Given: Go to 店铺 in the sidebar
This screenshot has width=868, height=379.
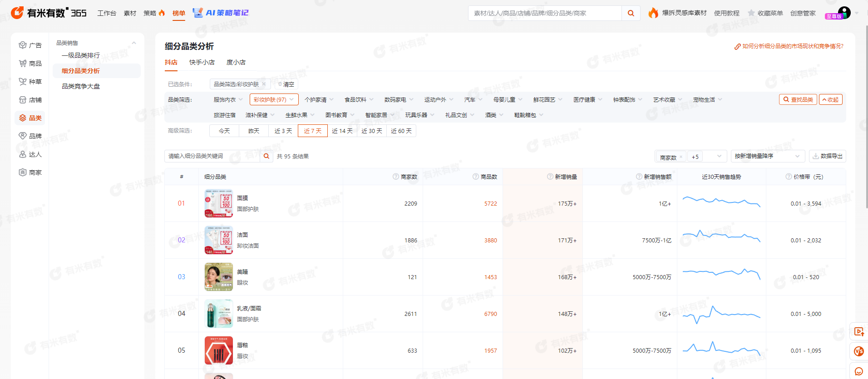Looking at the screenshot, I should pyautogui.click(x=30, y=100).
